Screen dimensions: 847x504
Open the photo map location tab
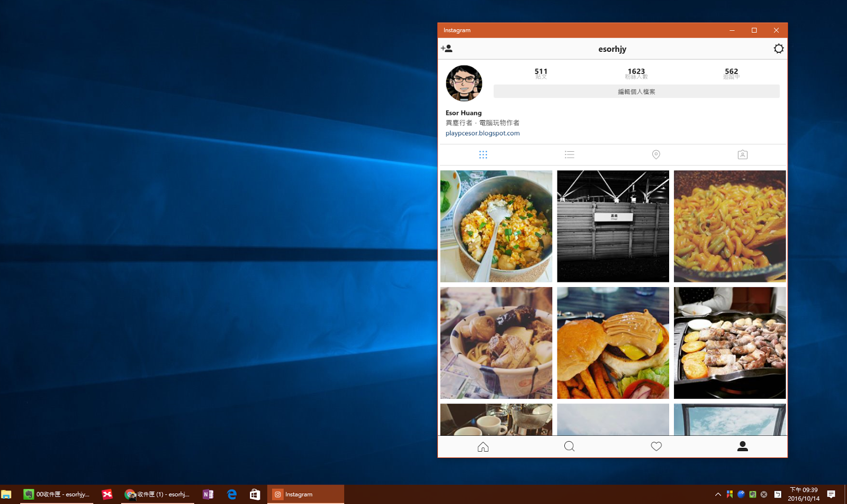pyautogui.click(x=656, y=154)
